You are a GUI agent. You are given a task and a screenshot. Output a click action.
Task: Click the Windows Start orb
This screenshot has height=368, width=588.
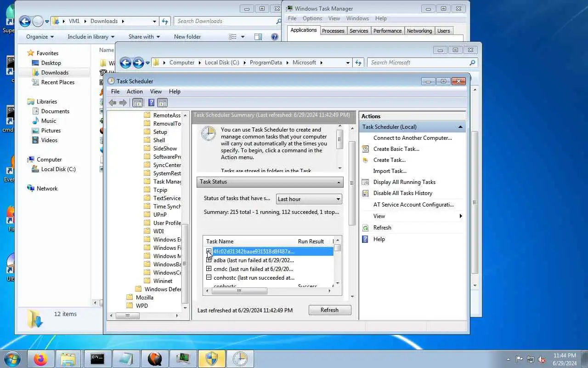click(12, 359)
